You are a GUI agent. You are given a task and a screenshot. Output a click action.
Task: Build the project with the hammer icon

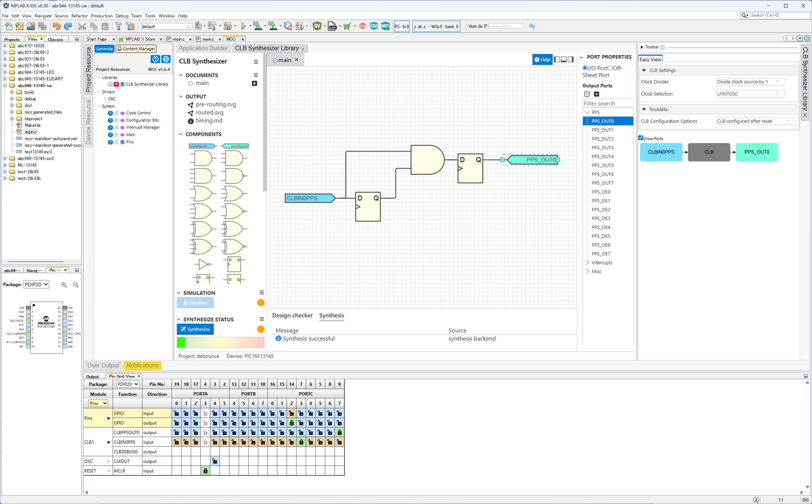(119, 26)
